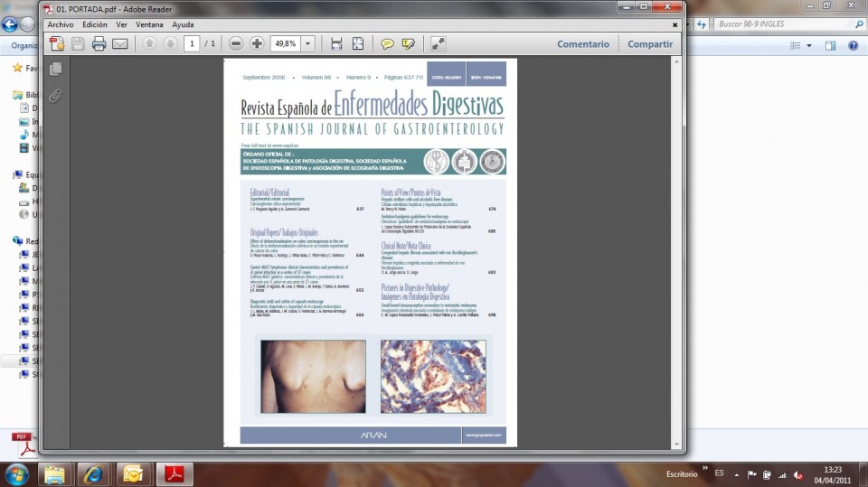Fit one full page icon
Screen dimensions: 868x487
(x=358, y=43)
